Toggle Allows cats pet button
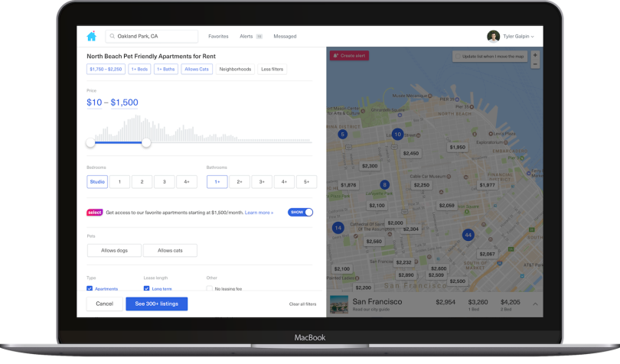 point(170,251)
